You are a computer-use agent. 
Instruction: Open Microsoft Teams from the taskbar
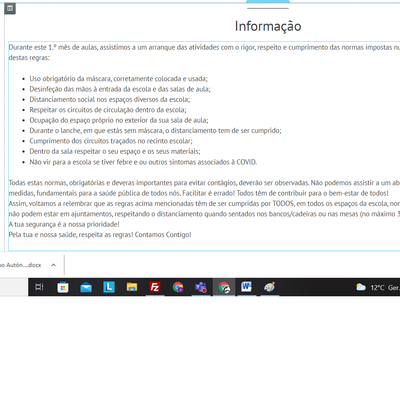(x=201, y=287)
